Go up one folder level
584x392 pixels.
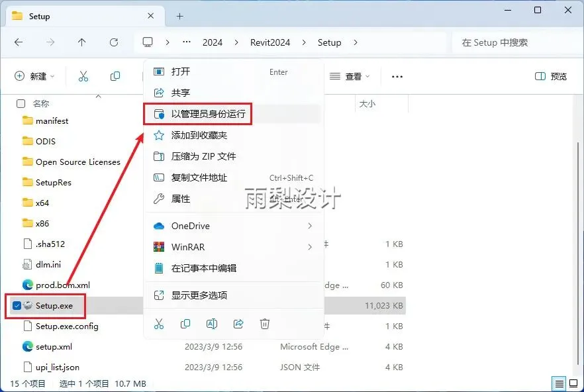coord(82,42)
